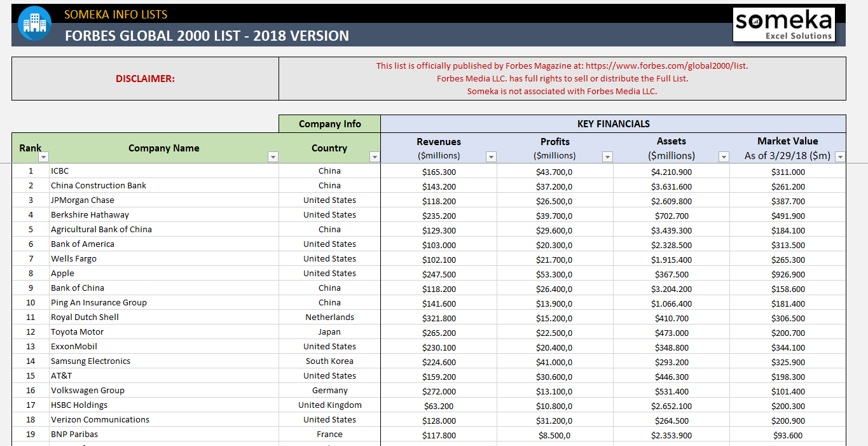The width and height of the screenshot is (868, 446).
Task: Select the Company Info header cell
Action: tap(330, 124)
